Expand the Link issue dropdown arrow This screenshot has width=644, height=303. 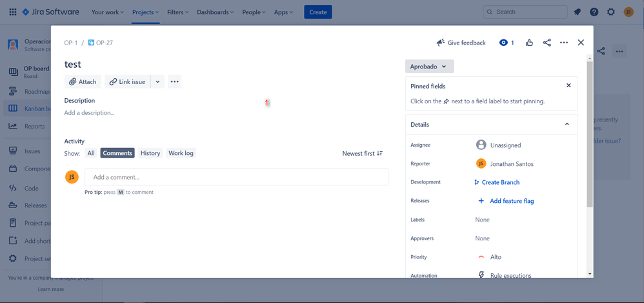[x=157, y=82]
